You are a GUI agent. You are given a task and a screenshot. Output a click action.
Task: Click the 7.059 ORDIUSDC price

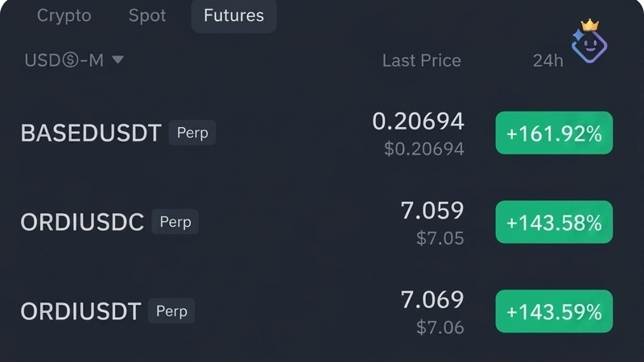point(432,211)
